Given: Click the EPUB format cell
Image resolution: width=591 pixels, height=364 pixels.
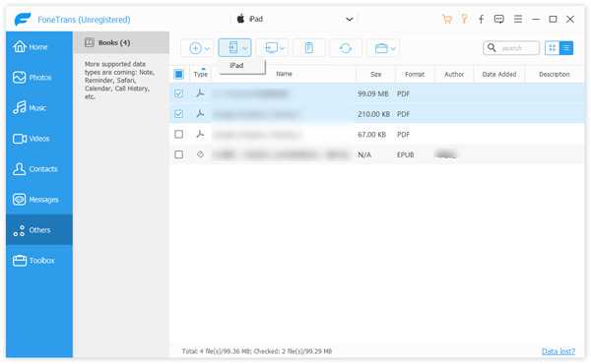Looking at the screenshot, I should pyautogui.click(x=406, y=154).
